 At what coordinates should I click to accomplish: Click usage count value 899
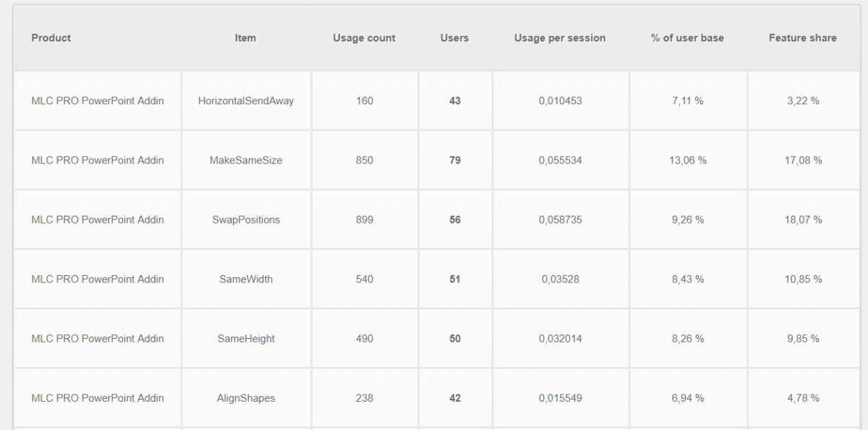tap(365, 219)
